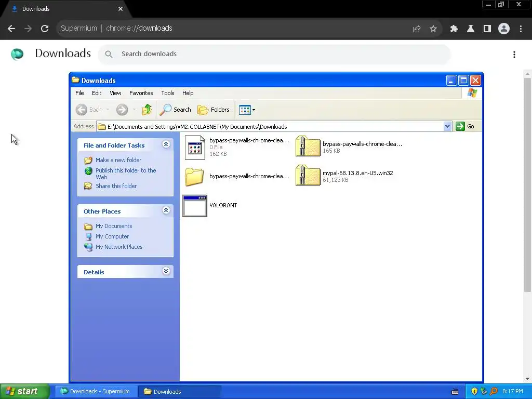The width and height of the screenshot is (532, 399).
Task: Open the Help menu
Action: coord(188,93)
